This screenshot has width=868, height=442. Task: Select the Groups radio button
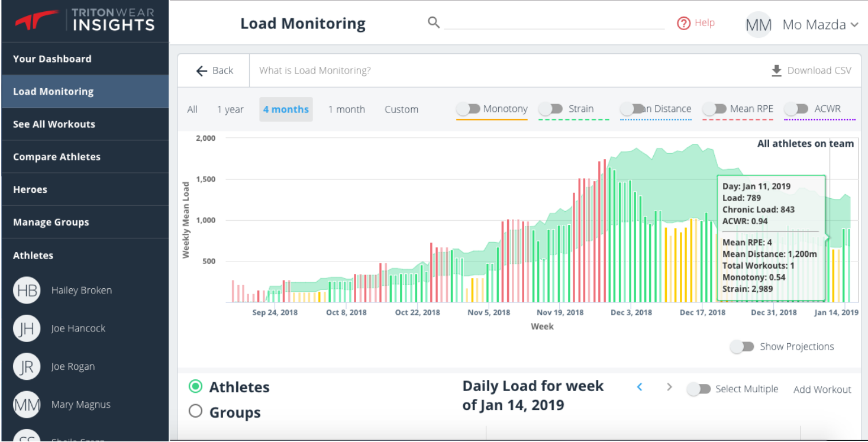[x=195, y=411]
